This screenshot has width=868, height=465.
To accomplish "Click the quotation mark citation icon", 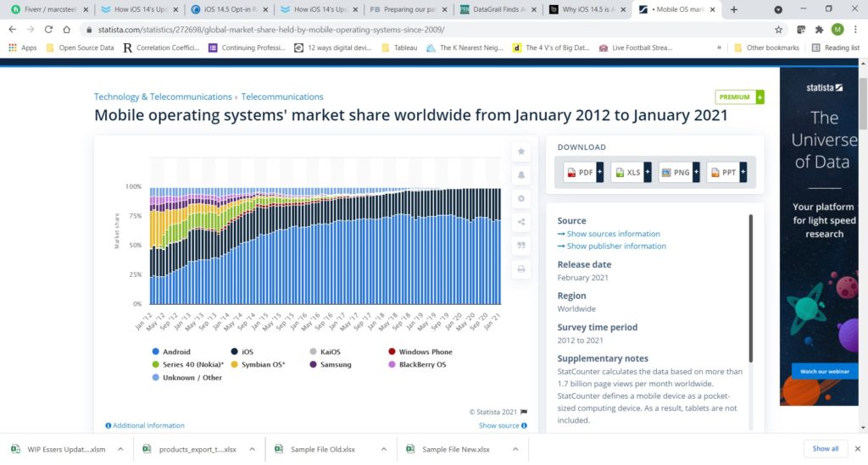I will pyautogui.click(x=520, y=246).
